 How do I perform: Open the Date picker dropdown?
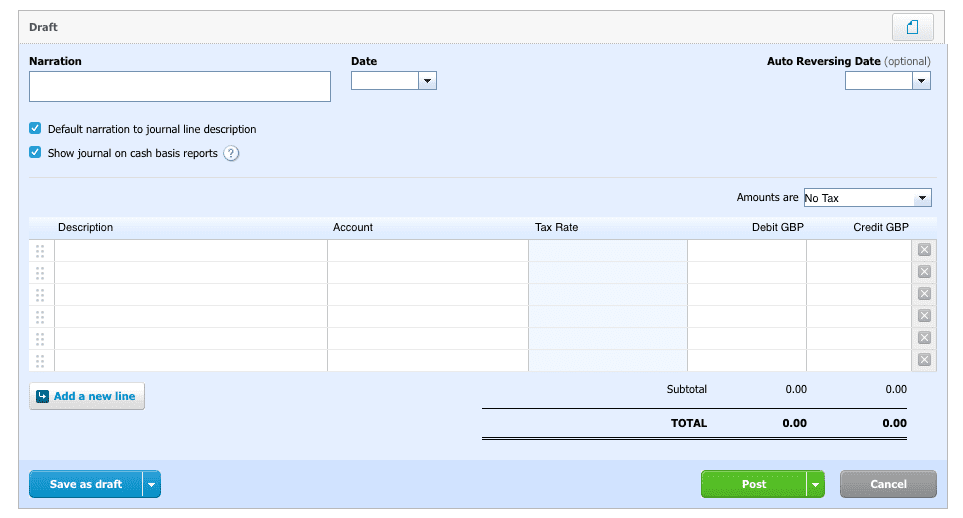427,80
